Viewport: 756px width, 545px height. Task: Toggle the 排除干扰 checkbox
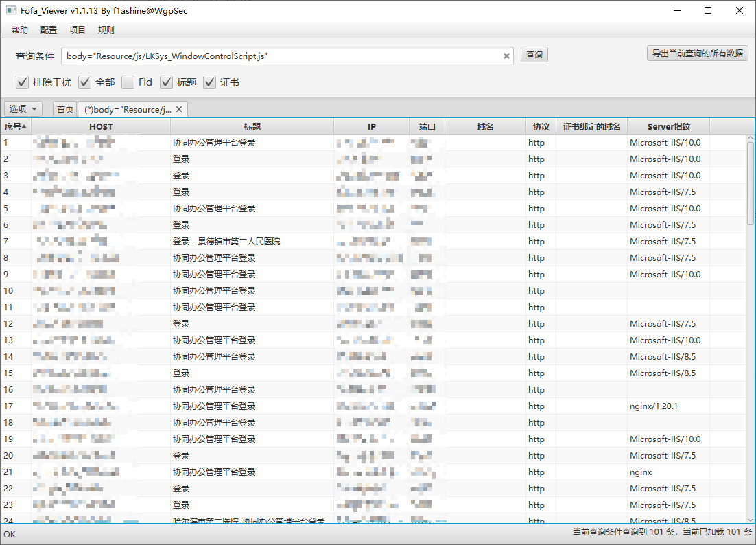[x=23, y=82]
